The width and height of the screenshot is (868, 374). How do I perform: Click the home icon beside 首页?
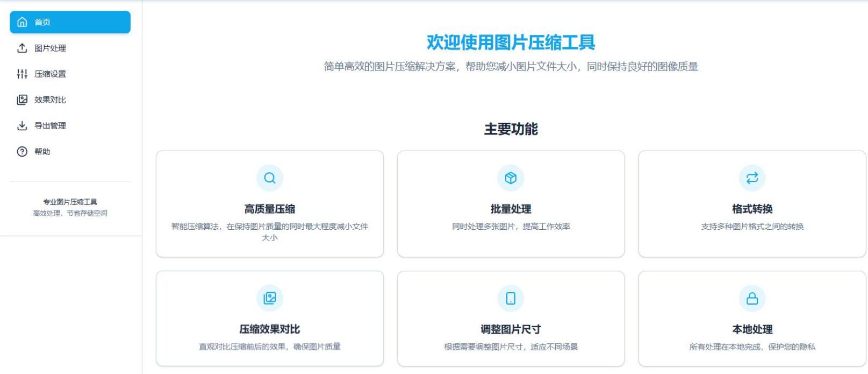coord(22,22)
